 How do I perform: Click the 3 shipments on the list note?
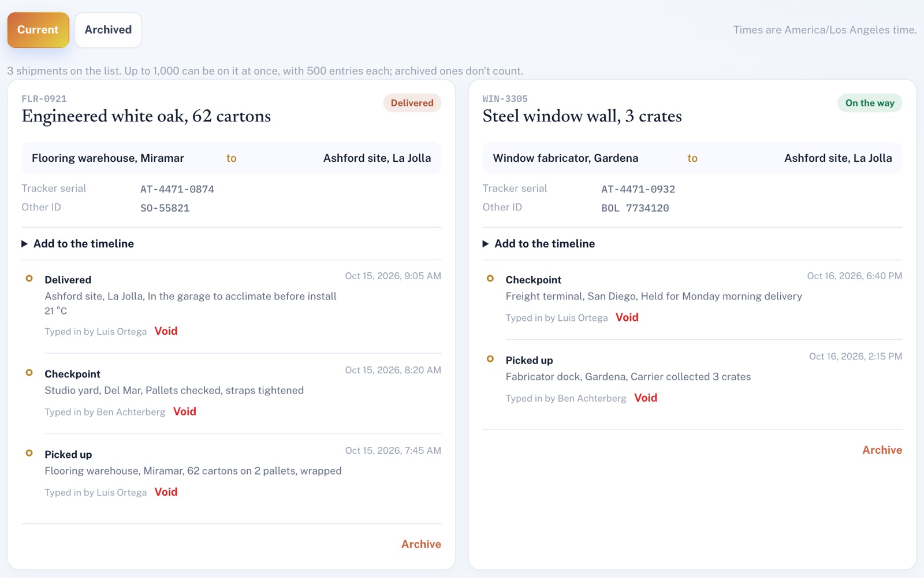pos(265,71)
